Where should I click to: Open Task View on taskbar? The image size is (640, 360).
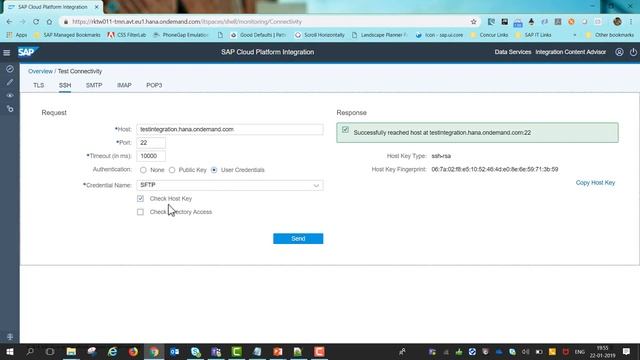[50, 352]
